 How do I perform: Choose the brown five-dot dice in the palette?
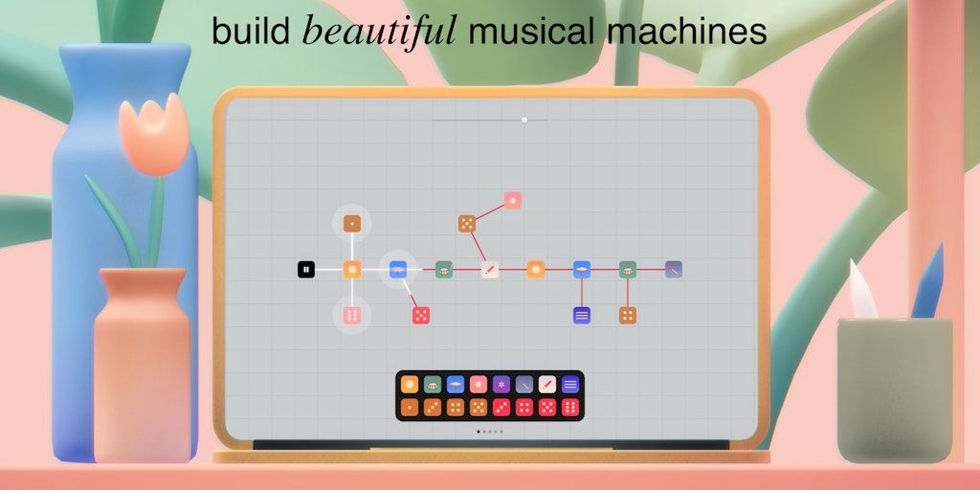click(479, 408)
